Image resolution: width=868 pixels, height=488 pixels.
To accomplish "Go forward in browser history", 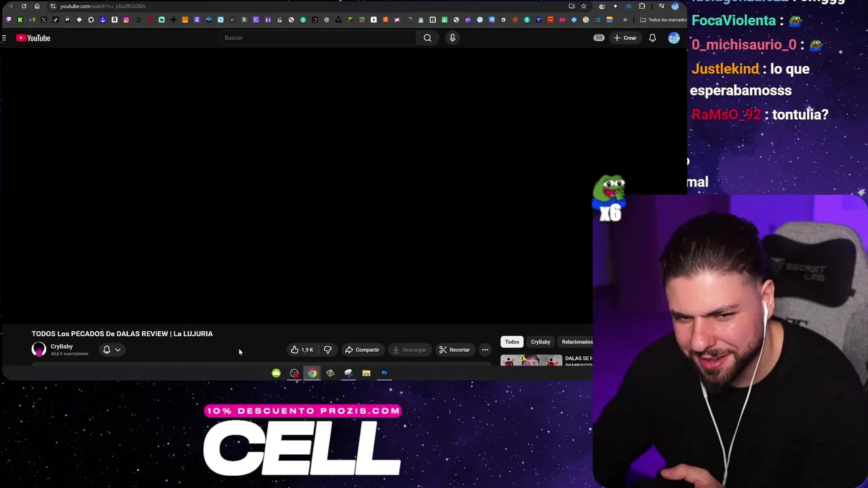I will point(11,6).
